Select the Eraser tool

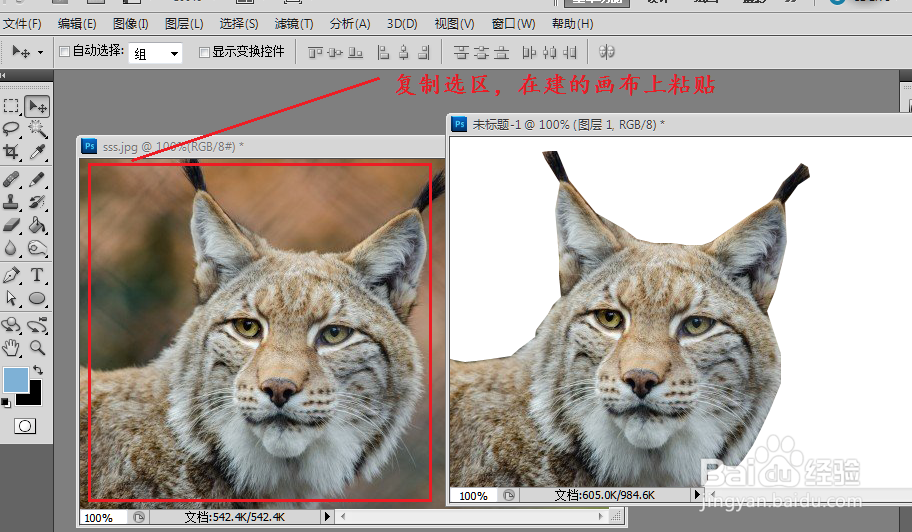[x=11, y=225]
